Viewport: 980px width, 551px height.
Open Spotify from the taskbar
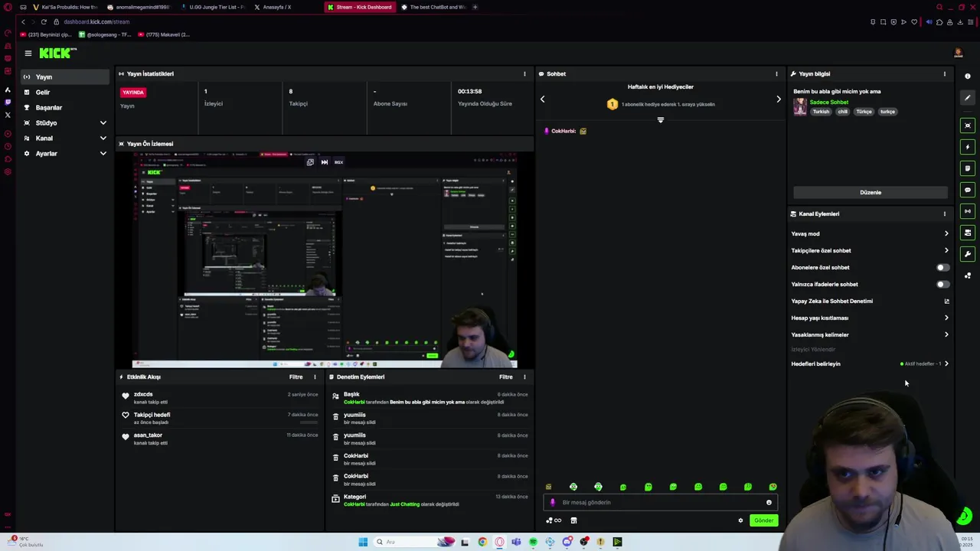(x=534, y=542)
